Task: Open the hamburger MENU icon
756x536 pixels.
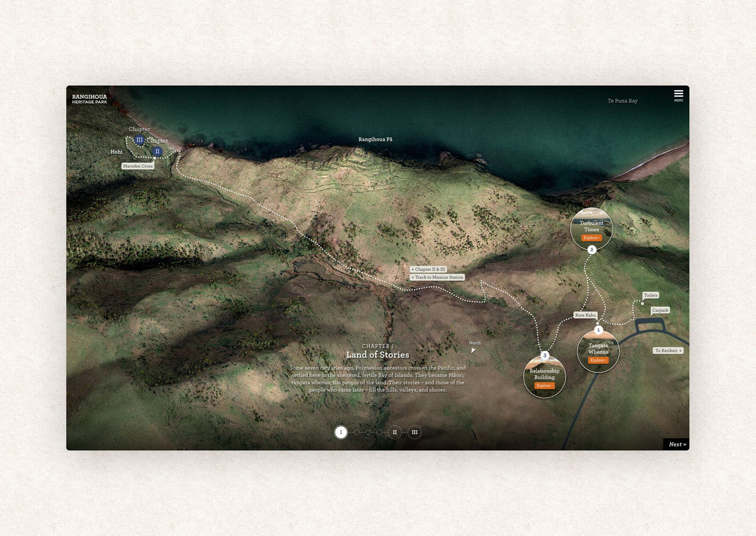Action: (678, 95)
